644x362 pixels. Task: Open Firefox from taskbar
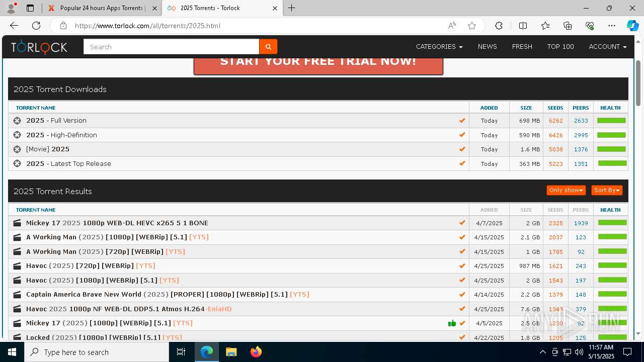click(256, 352)
